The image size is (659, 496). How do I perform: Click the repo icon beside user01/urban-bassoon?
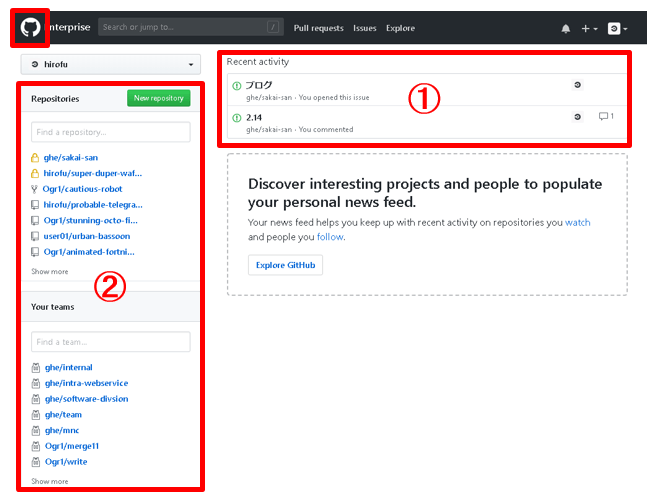pyautogui.click(x=35, y=236)
